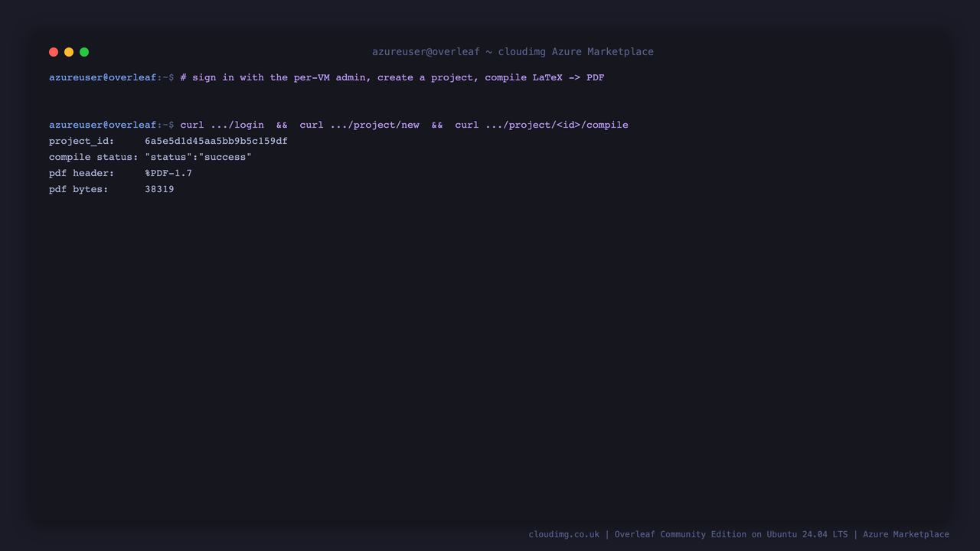Click the comment line starting '# sign in with'
The image size is (980, 551).
click(x=392, y=77)
